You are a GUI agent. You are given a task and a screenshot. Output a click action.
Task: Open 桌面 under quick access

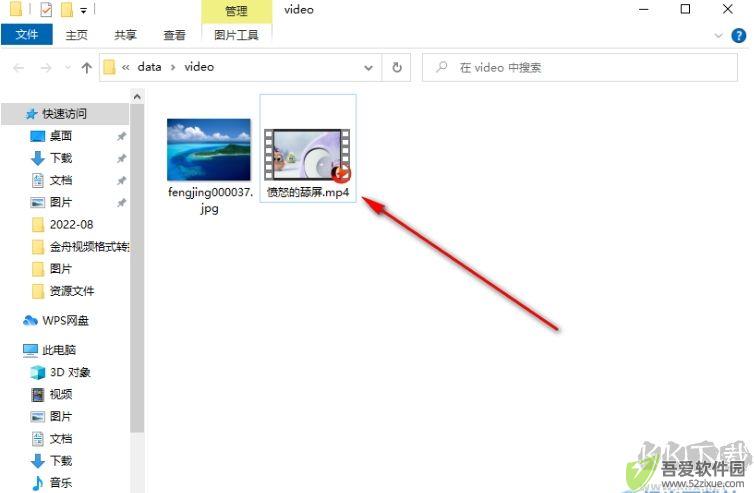(x=61, y=136)
